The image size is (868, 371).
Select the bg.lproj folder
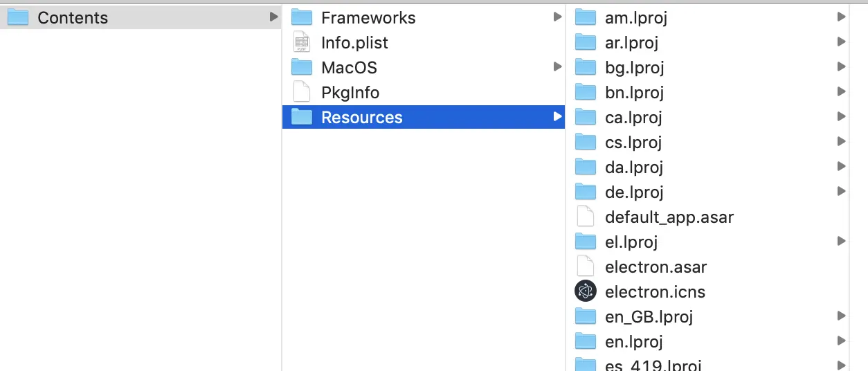coord(634,67)
